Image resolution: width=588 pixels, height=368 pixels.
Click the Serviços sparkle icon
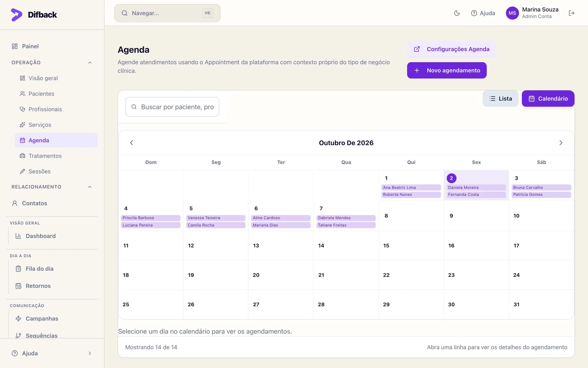(x=22, y=125)
